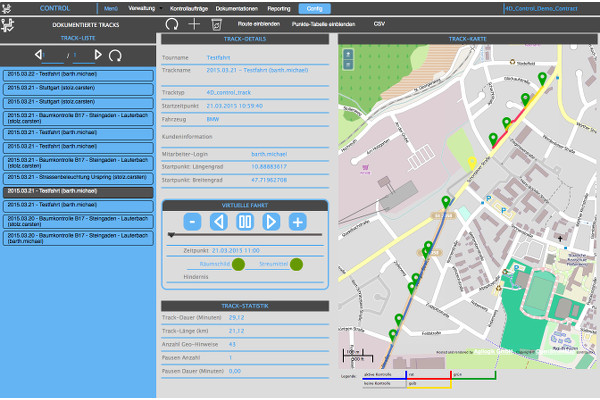Click the minus button in Virtuelle Fahrt

point(193,221)
